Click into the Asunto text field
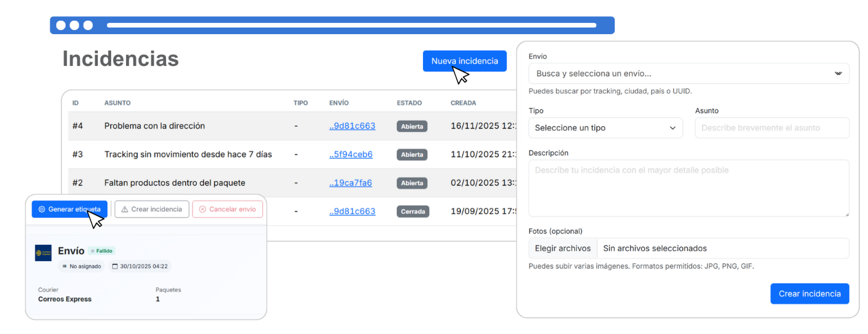The image size is (868, 334). (772, 128)
